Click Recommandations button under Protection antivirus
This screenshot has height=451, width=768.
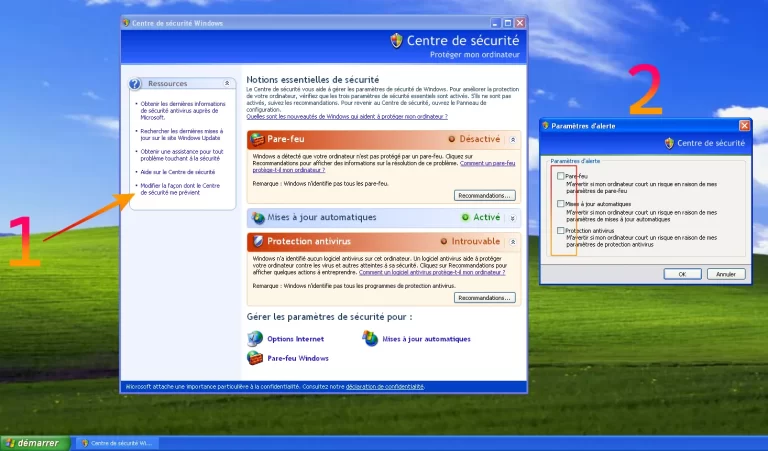pos(484,298)
